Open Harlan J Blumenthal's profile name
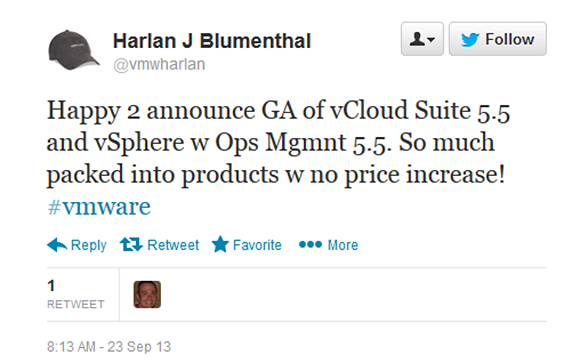Viewport: 580px width, 363px height. 212,41
